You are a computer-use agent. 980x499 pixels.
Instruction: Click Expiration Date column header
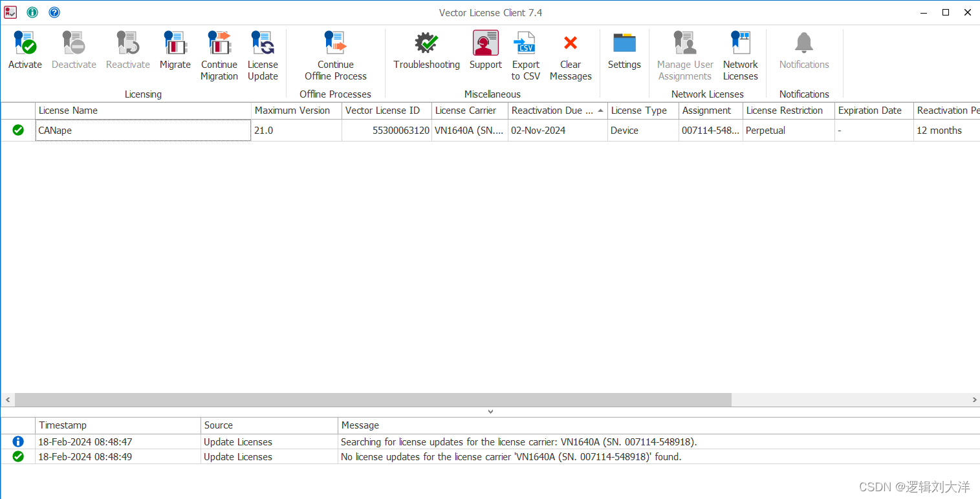pos(874,111)
